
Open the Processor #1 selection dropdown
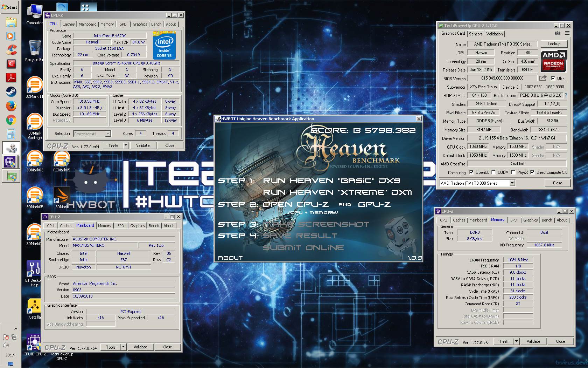tap(92, 134)
